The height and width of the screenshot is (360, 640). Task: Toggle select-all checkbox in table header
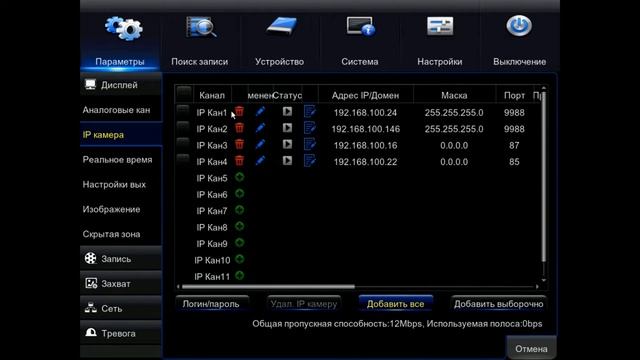tap(184, 93)
